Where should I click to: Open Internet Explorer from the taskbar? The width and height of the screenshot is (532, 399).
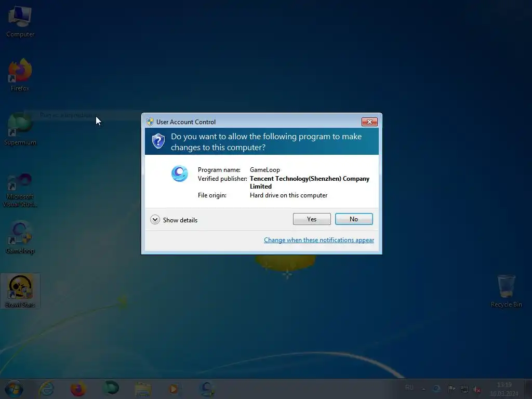tap(46, 389)
